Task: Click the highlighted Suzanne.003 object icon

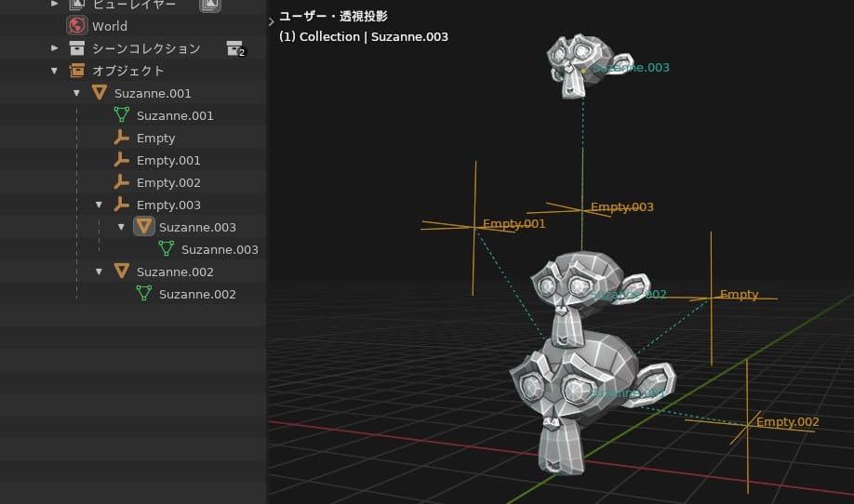Action: point(144,226)
